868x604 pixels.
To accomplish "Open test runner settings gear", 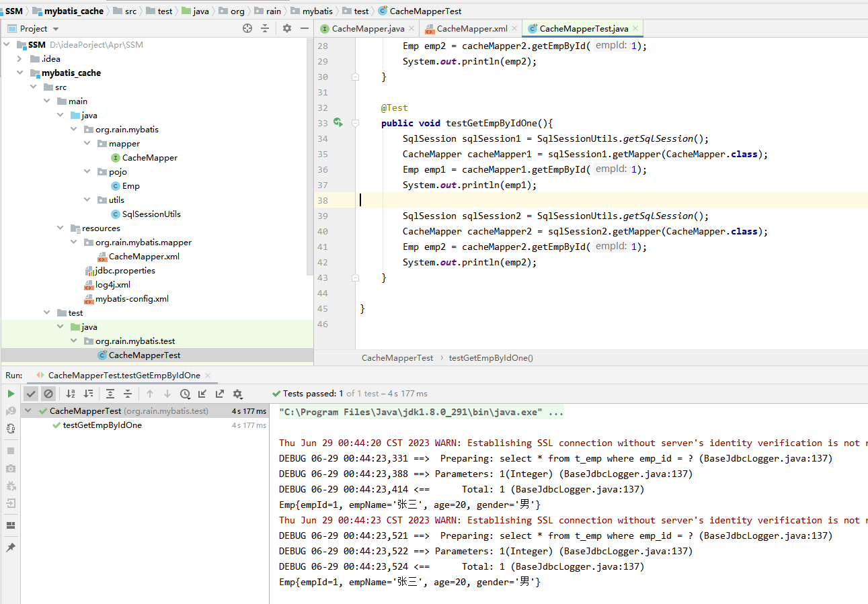I will point(237,394).
